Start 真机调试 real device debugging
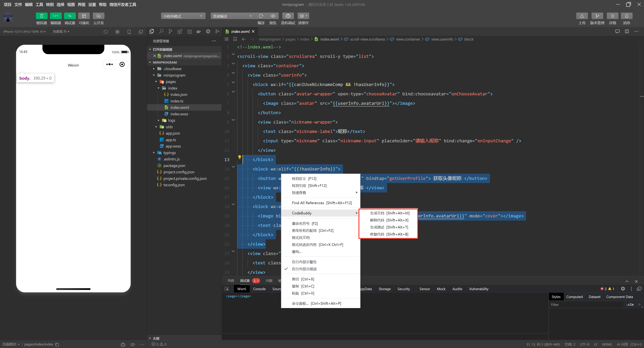Screen dimensions: 644x348 click(288, 16)
